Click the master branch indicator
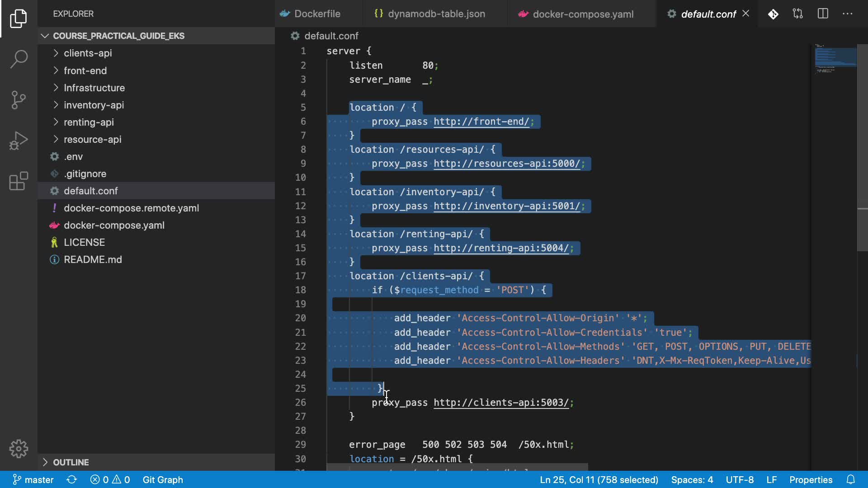 point(33,479)
